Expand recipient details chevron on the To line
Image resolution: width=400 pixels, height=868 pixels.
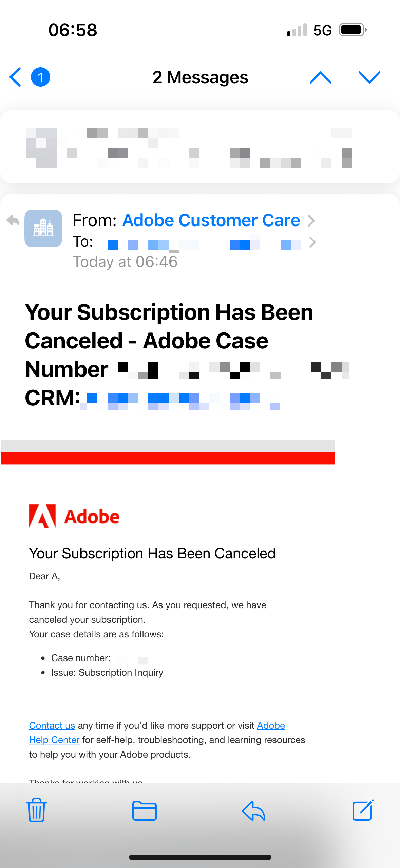(312, 242)
